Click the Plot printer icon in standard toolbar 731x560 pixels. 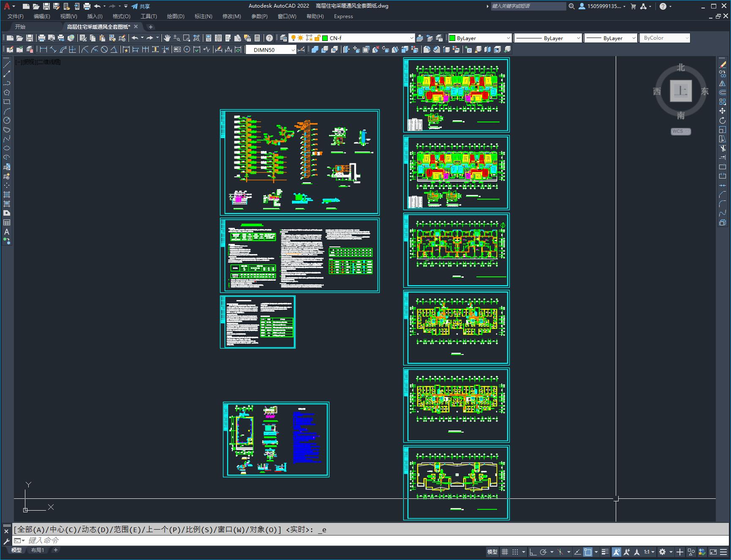point(41,38)
